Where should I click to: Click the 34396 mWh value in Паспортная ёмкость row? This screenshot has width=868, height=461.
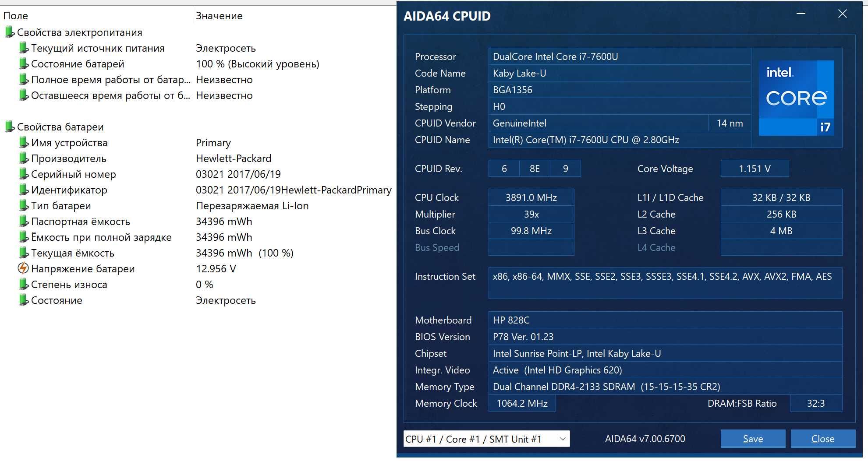coord(224,222)
